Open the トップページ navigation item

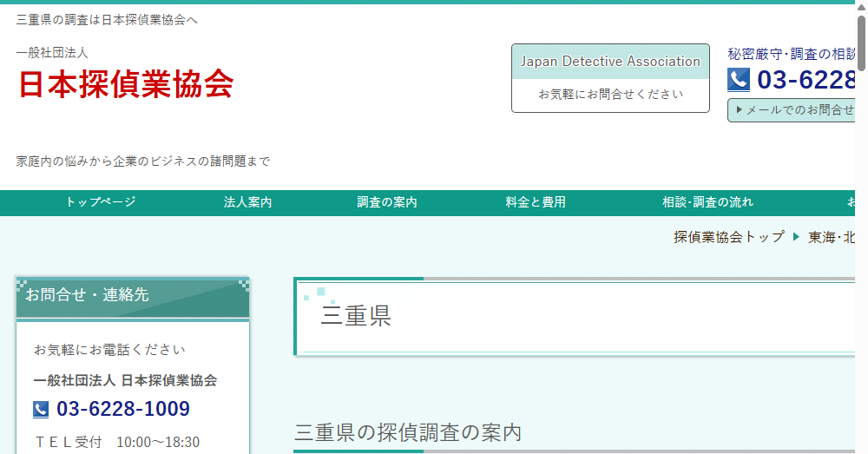tap(101, 202)
